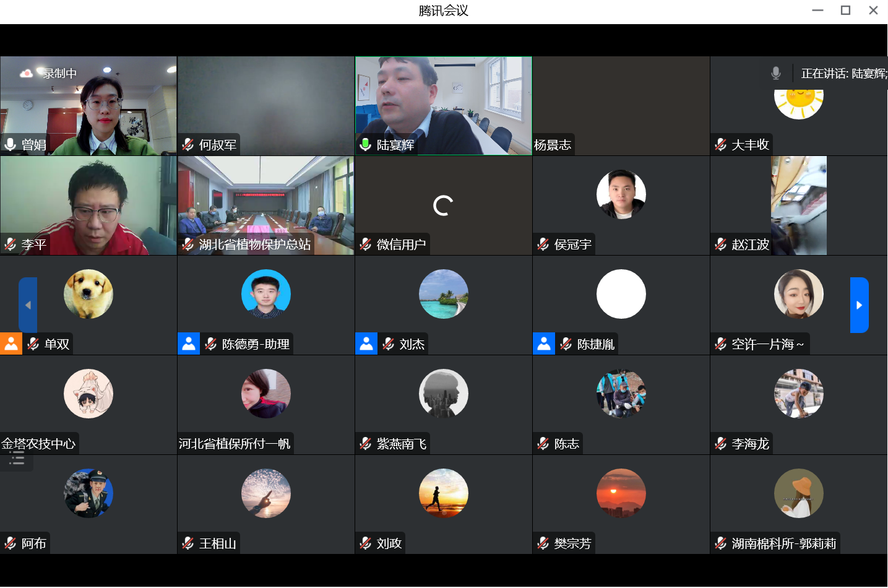Click the muted mic icon beside 王相山
Image resolution: width=888 pixels, height=588 pixels.
point(188,543)
